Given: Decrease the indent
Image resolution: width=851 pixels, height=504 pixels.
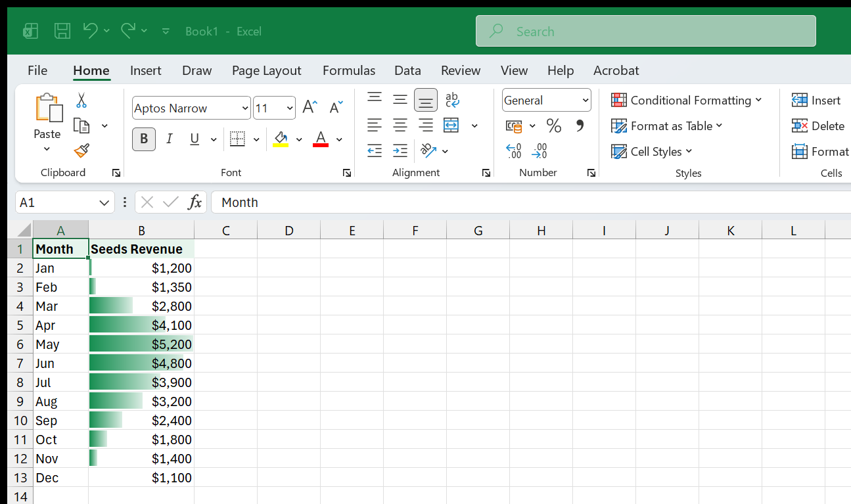Looking at the screenshot, I should tap(375, 151).
